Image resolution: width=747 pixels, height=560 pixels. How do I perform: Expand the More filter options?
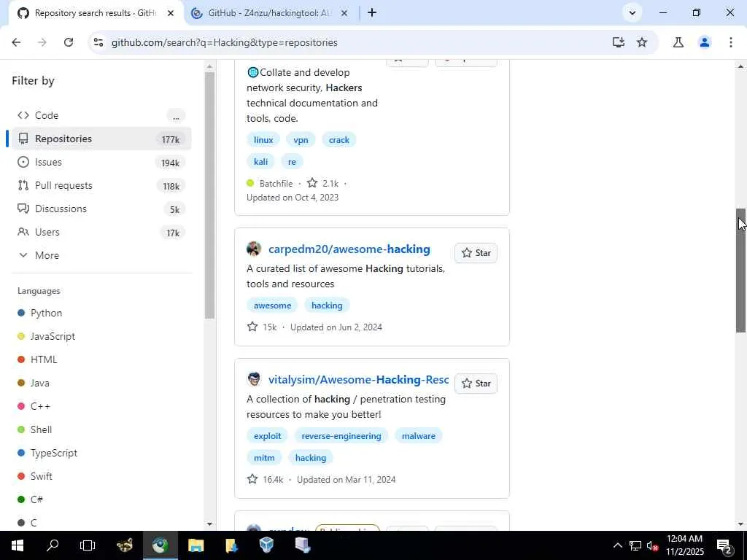click(101, 255)
